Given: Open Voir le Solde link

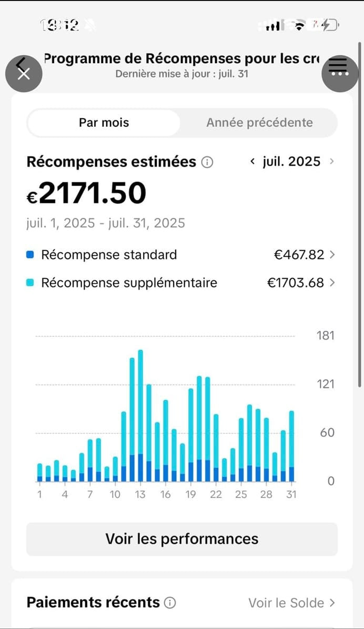Looking at the screenshot, I should point(291,603).
